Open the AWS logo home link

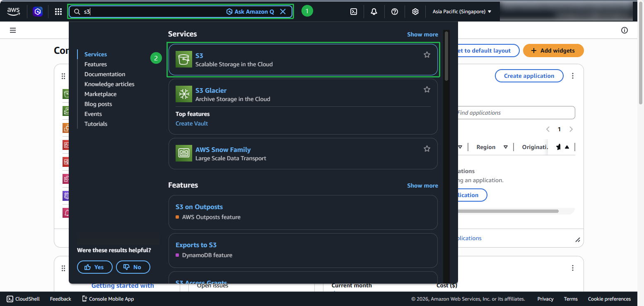point(14,12)
